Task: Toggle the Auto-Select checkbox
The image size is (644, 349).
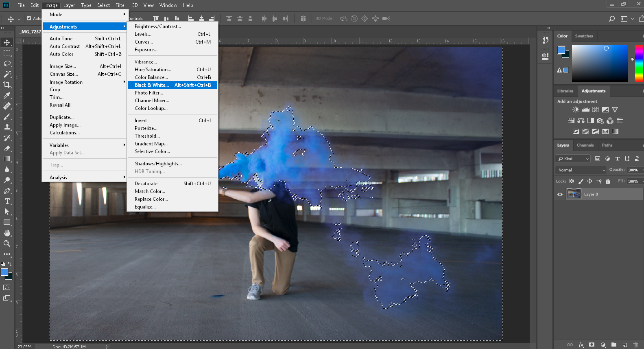Action: pos(29,18)
